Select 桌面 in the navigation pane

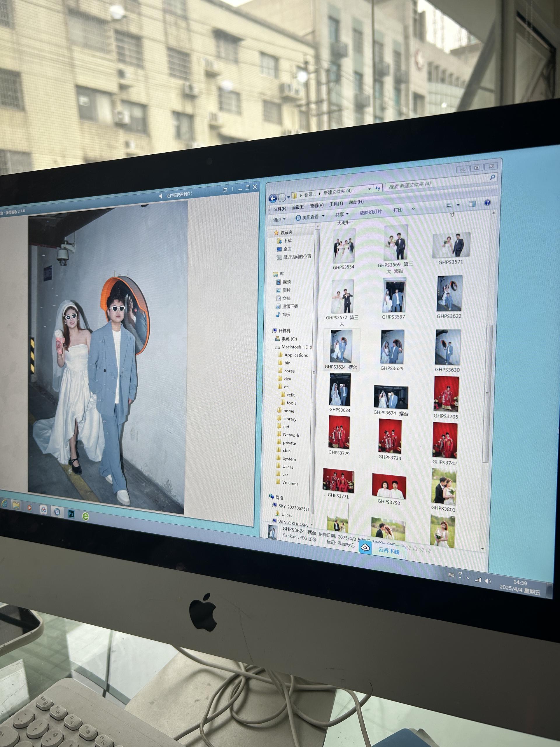pos(284,249)
